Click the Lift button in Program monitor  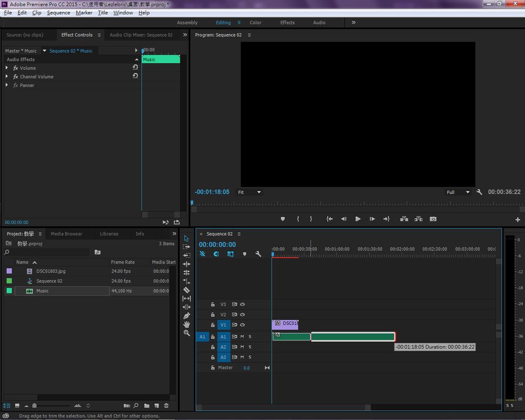[404, 219]
